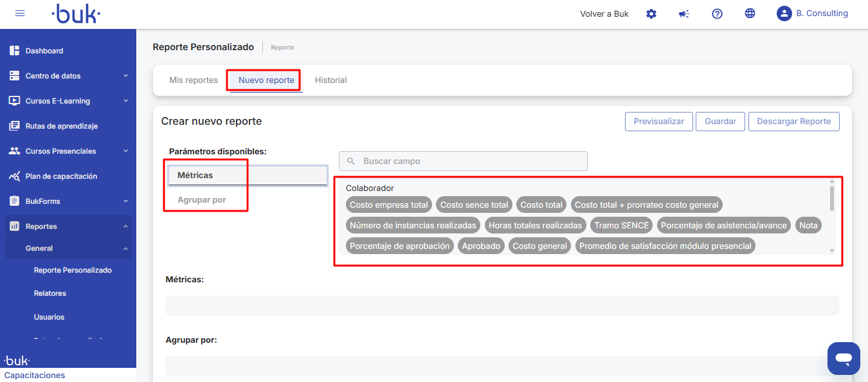This screenshot has height=382, width=868.
Task: Collapse the Reportes section
Action: [x=125, y=226]
